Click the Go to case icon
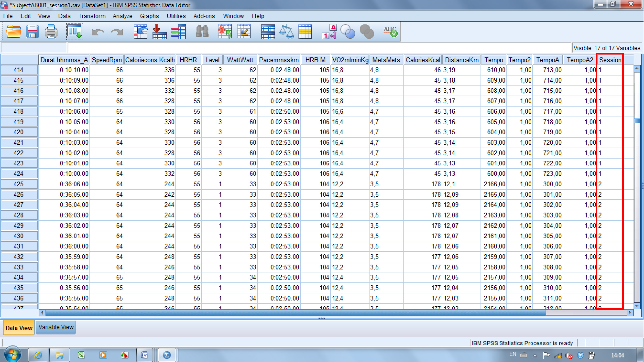The width and height of the screenshot is (644, 362). click(x=141, y=32)
